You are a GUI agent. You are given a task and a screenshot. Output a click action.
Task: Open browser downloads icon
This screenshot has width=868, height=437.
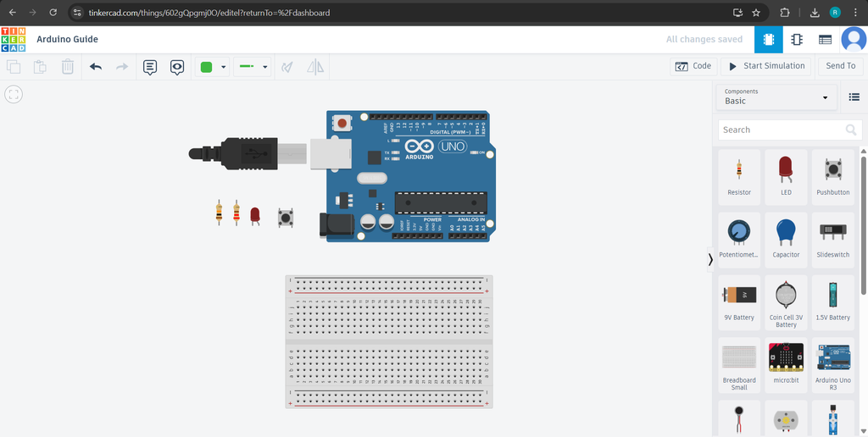[x=815, y=12]
